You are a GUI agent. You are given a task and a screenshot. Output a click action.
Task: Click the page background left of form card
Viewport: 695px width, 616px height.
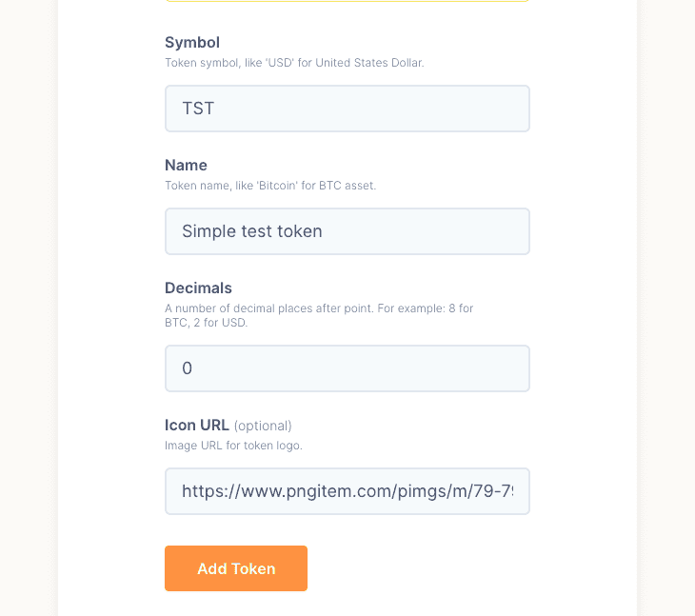tap(29, 305)
